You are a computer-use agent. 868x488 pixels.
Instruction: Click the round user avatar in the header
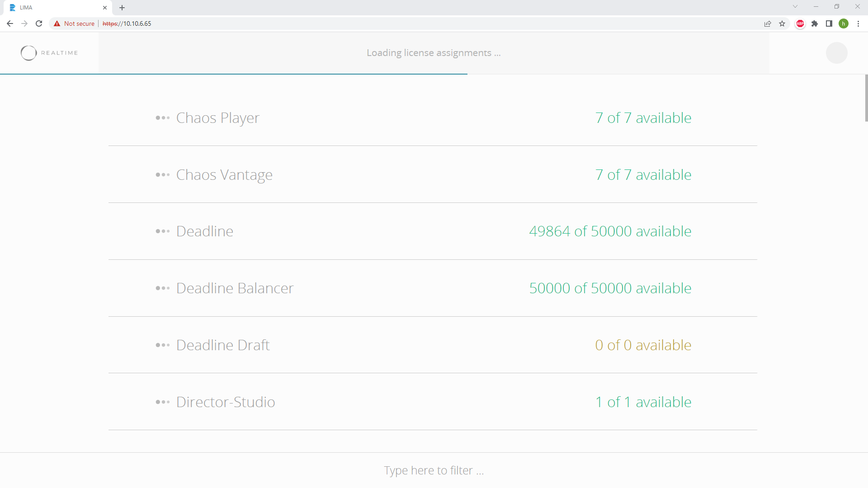click(x=836, y=53)
